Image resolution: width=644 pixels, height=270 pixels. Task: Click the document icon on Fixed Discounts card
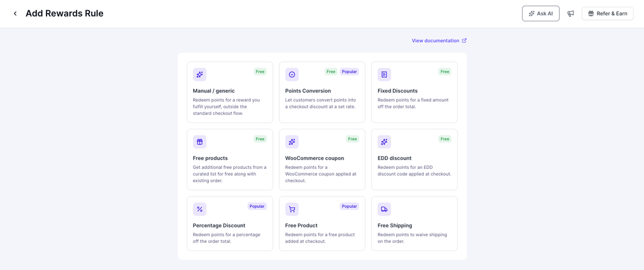point(384,75)
